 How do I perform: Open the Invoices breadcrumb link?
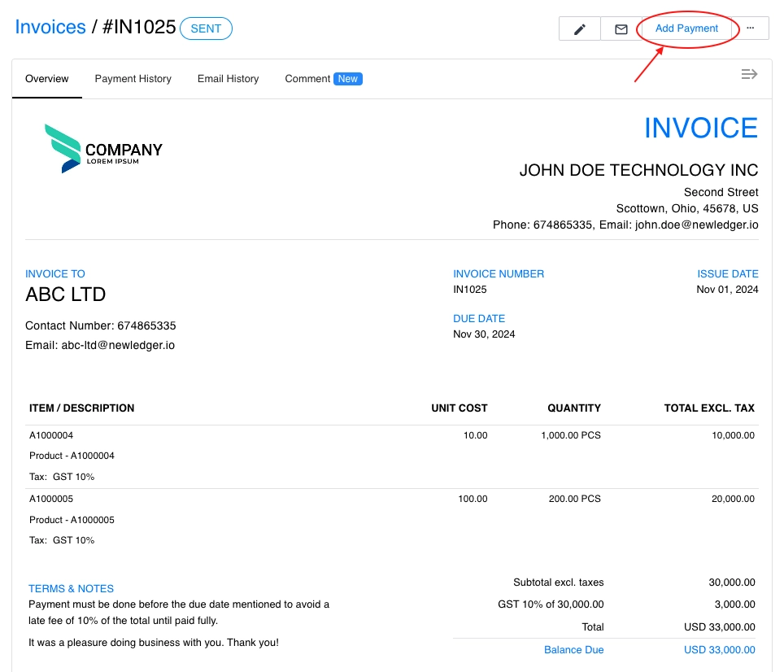pyautogui.click(x=50, y=27)
